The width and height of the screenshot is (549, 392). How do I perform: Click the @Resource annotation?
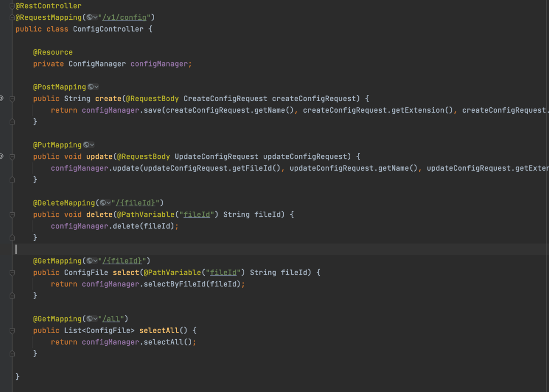pyautogui.click(x=53, y=52)
